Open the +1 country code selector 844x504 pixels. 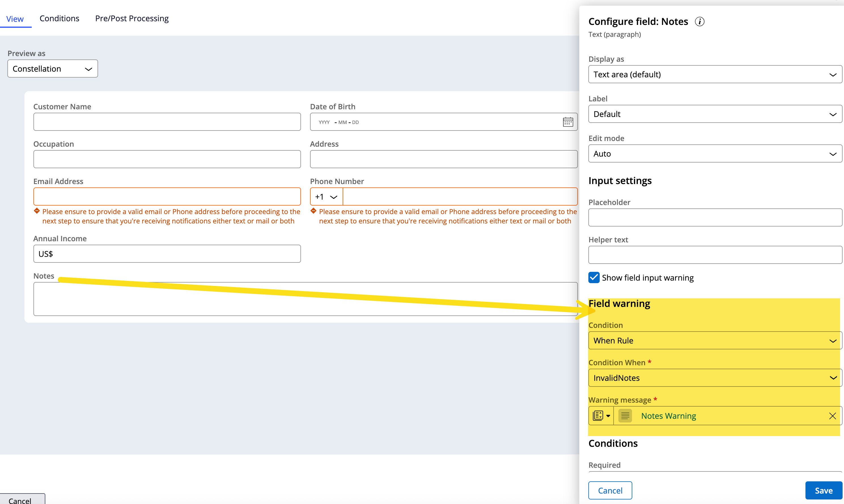point(326,197)
